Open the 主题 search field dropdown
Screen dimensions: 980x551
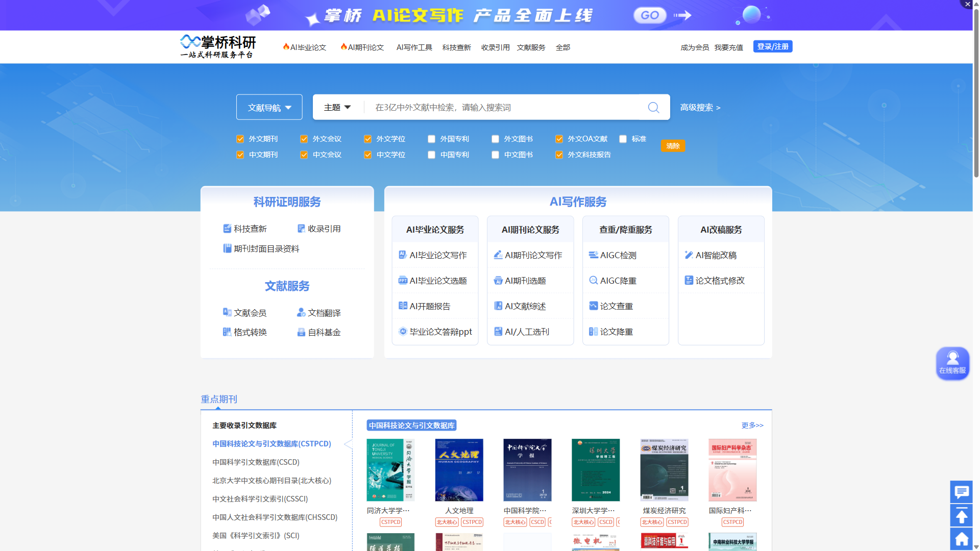coord(337,107)
